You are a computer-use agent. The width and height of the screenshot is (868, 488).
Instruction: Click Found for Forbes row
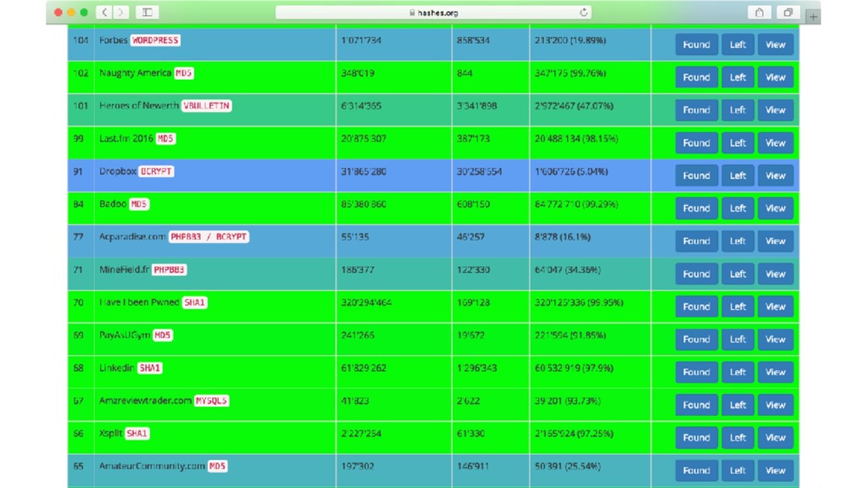697,45
